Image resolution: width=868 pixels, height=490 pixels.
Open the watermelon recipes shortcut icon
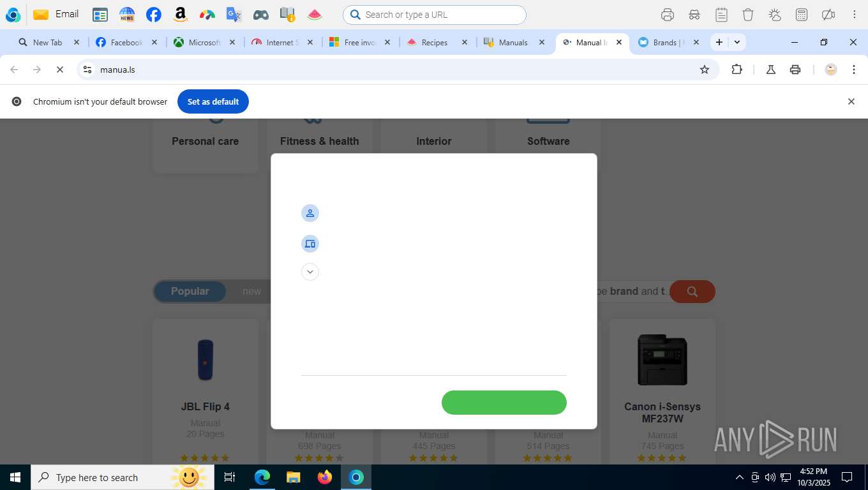tap(315, 15)
